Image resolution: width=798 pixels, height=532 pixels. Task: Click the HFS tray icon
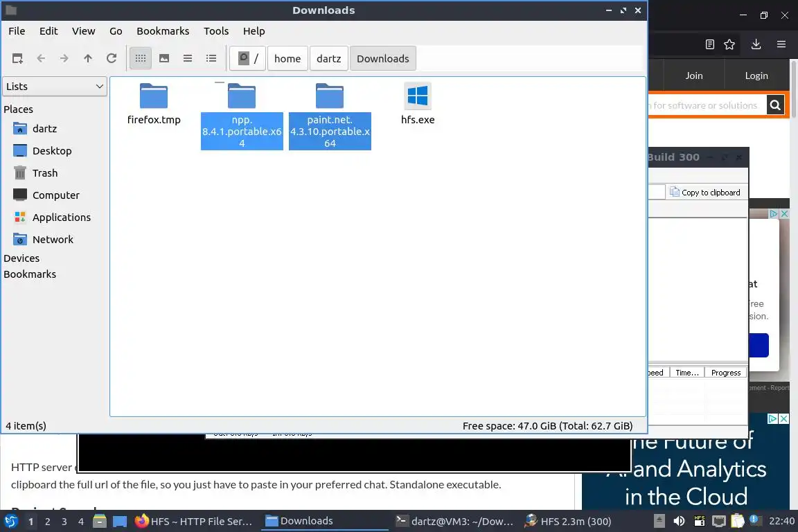(700, 522)
